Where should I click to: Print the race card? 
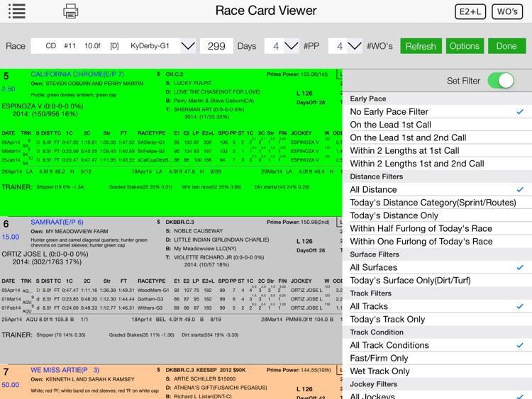[70, 11]
